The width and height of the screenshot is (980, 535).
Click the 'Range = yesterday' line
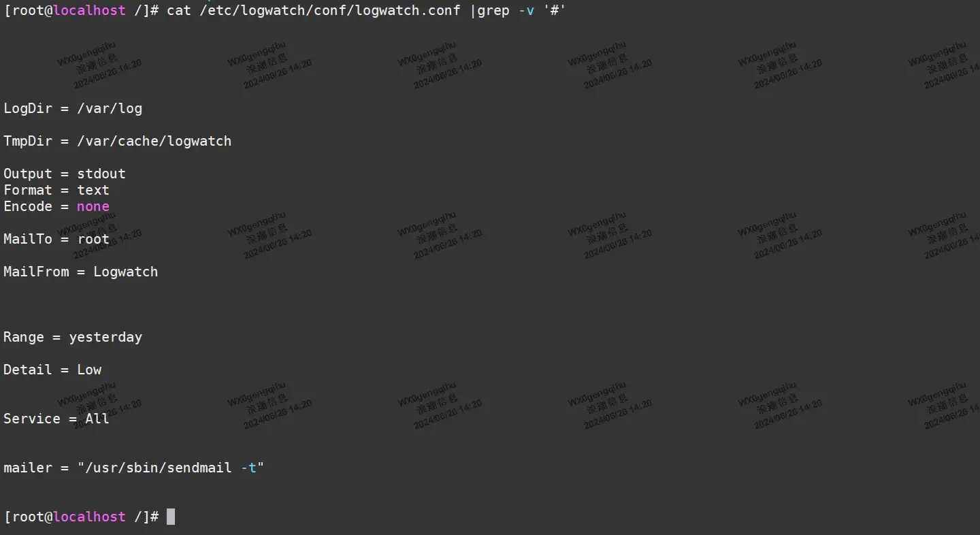pos(73,337)
